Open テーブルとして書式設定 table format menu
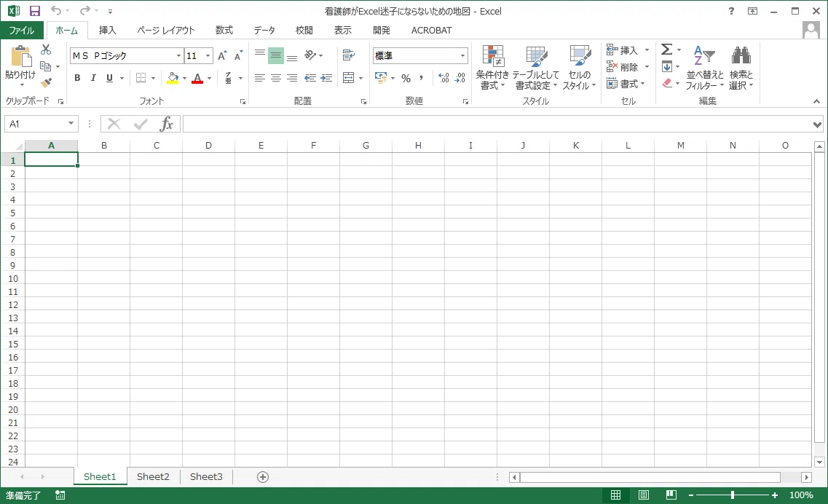This screenshot has width=828, height=504. pos(535,67)
